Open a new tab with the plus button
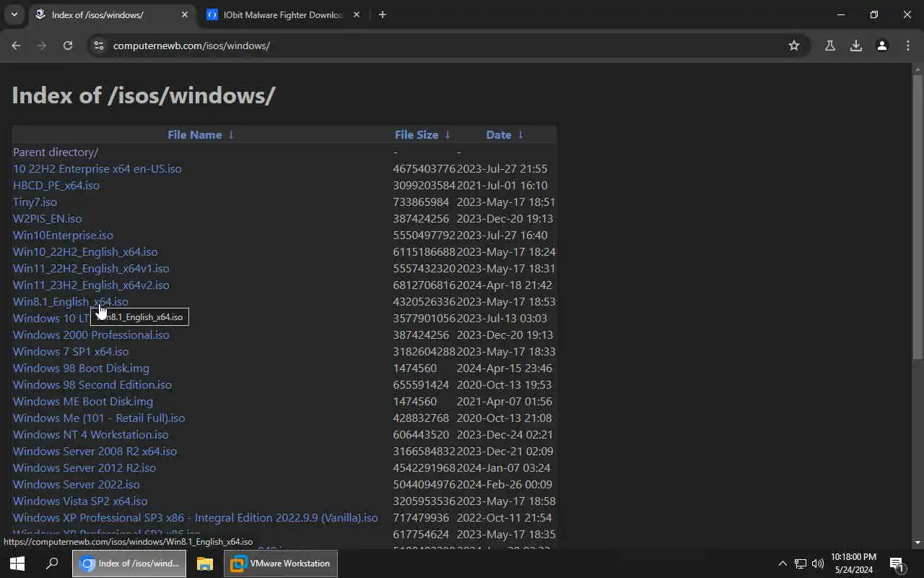 pyautogui.click(x=383, y=14)
